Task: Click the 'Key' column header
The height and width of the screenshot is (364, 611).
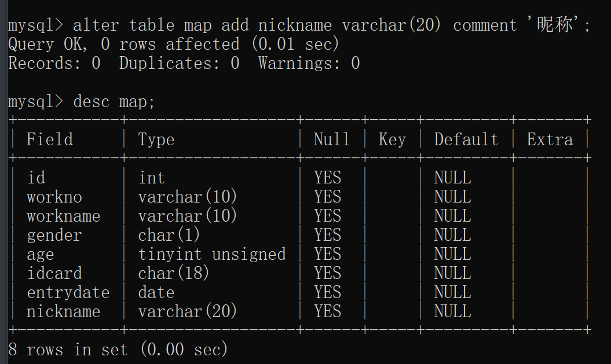Action: (392, 139)
